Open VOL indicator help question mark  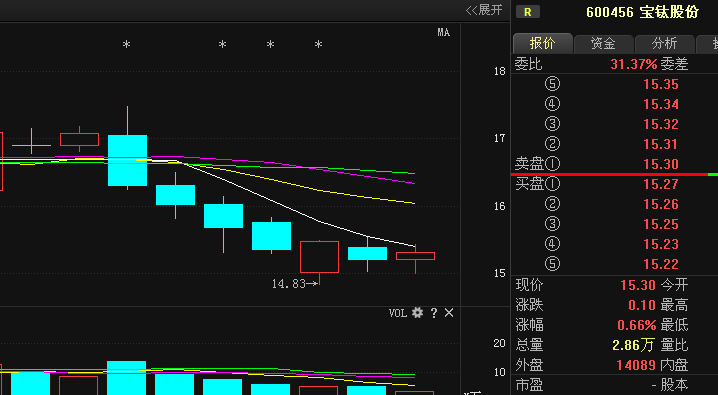point(434,313)
